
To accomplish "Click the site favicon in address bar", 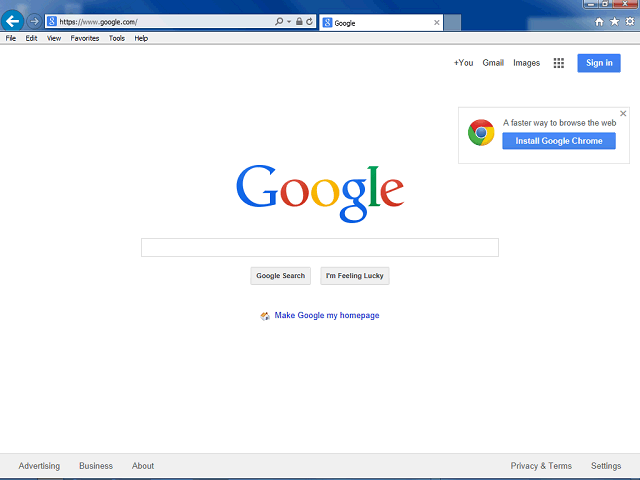I will (51, 21).
